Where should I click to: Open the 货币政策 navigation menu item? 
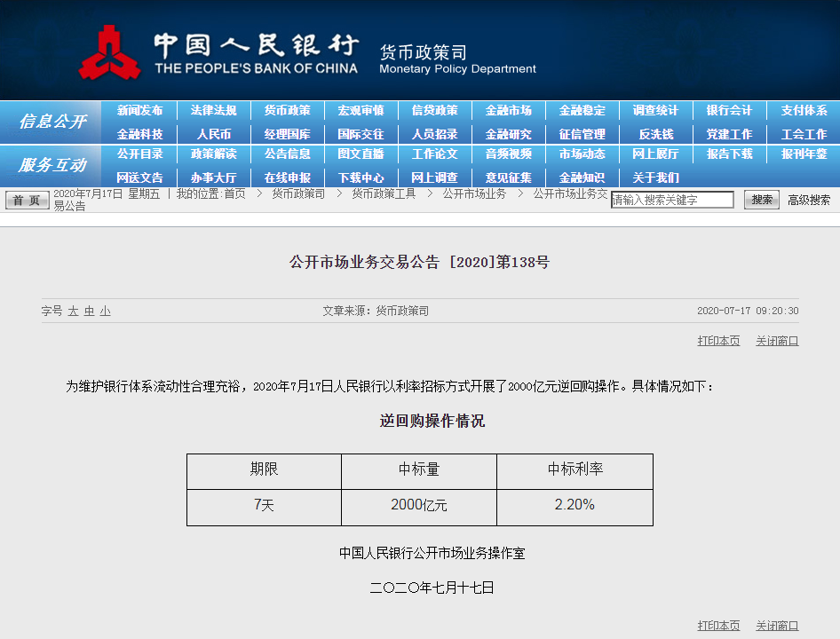287,111
